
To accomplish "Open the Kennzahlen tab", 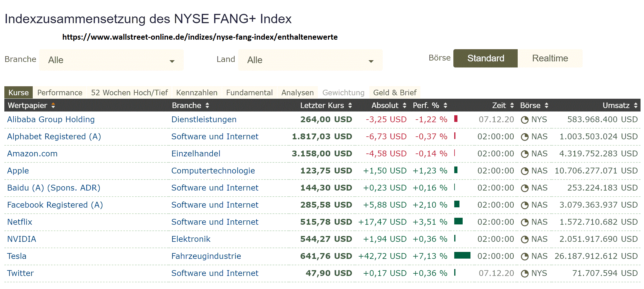I will (197, 93).
